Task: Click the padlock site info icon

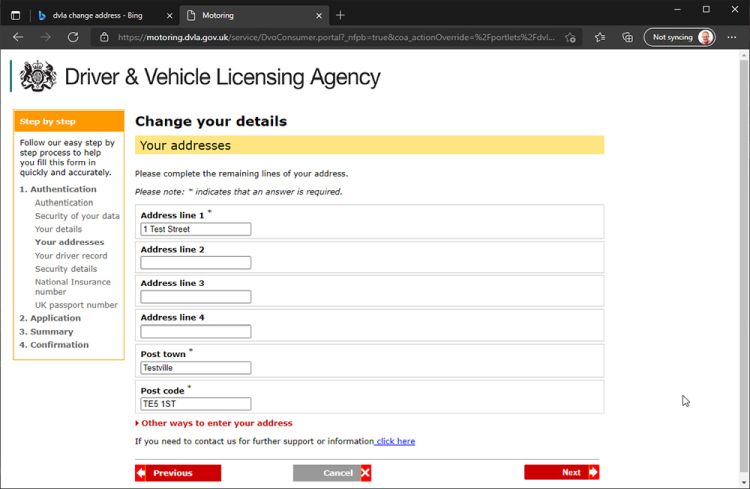Action: point(104,37)
